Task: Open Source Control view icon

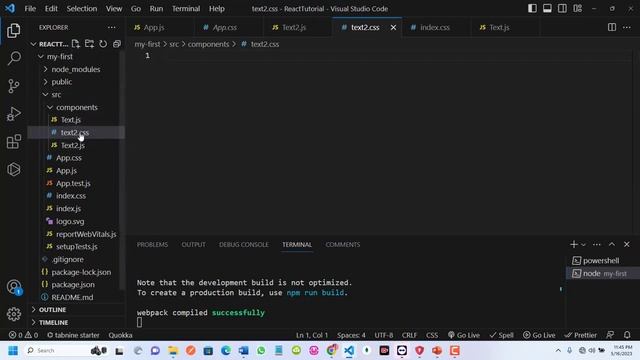Action: coord(13,86)
